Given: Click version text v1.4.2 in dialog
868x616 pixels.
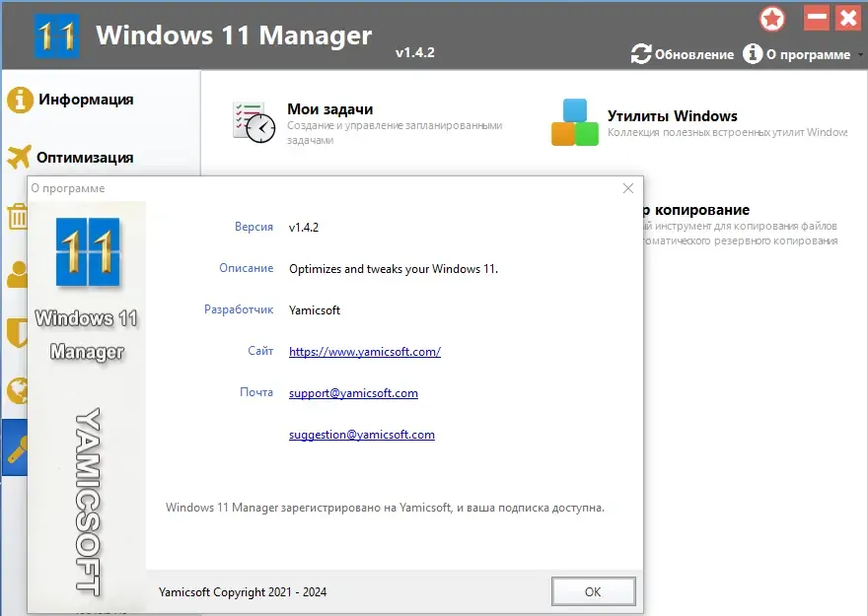Looking at the screenshot, I should 304,228.
